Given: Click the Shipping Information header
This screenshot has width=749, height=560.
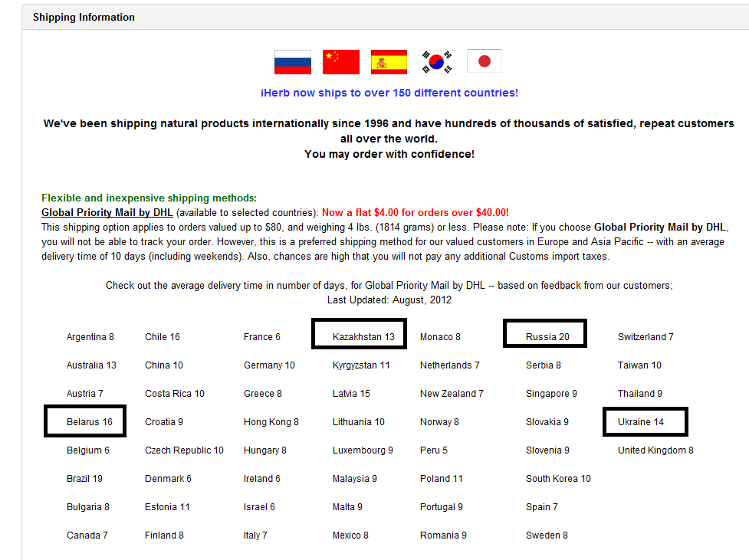Looking at the screenshot, I should click(x=84, y=17).
